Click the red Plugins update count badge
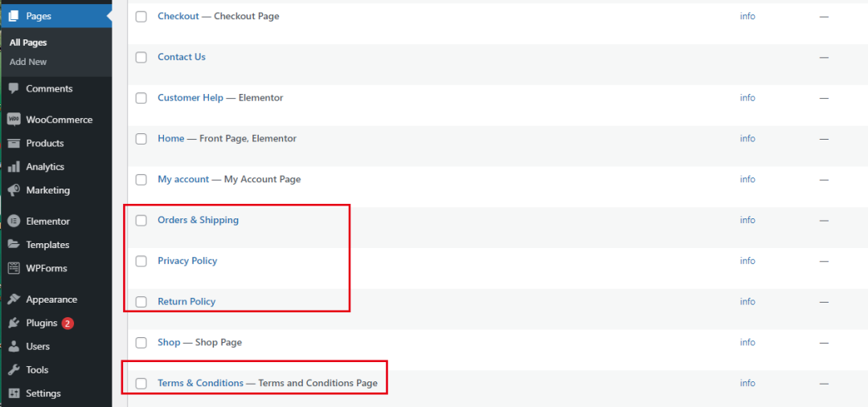 (x=68, y=324)
